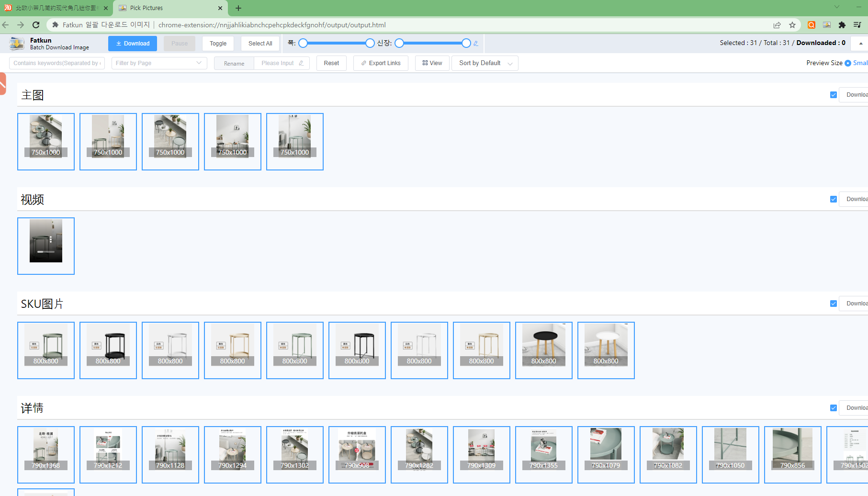Click the orange search extension icon

(812, 25)
